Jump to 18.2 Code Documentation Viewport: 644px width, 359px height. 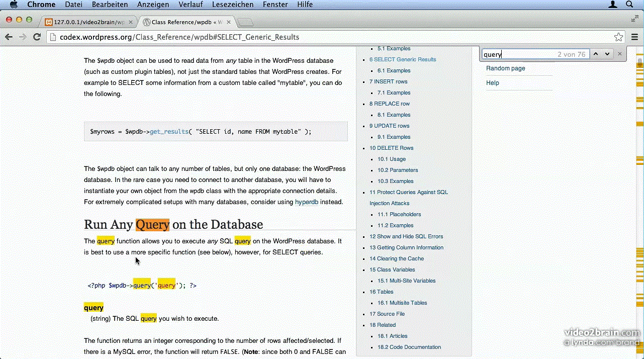tap(409, 347)
